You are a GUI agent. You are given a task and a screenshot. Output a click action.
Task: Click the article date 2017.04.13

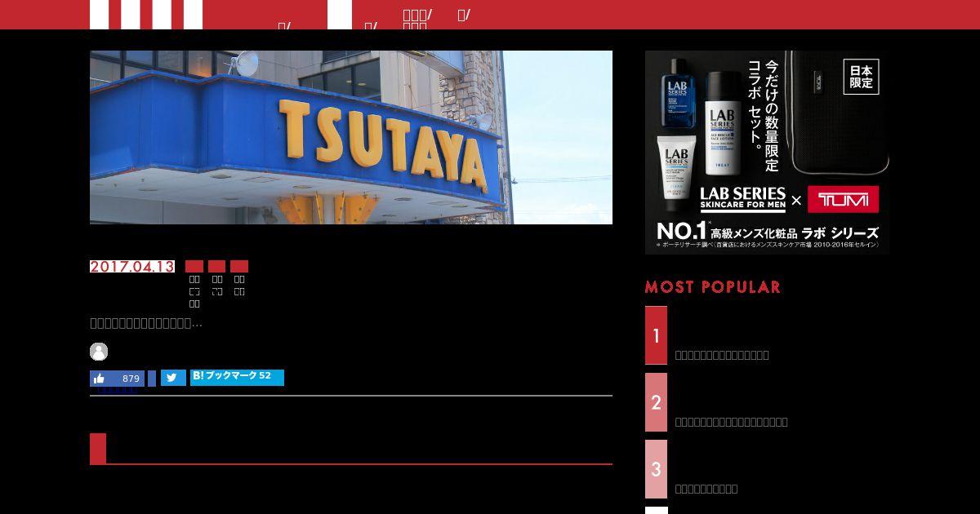tap(132, 267)
